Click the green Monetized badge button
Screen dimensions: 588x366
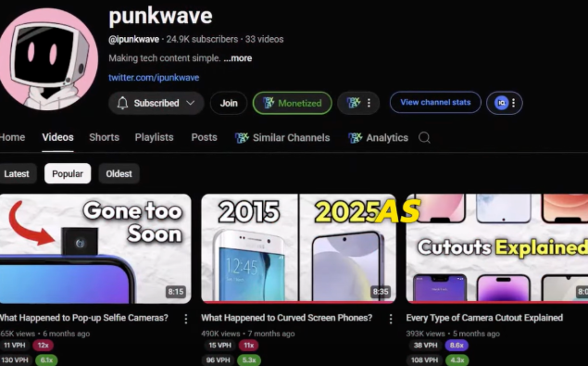[292, 103]
